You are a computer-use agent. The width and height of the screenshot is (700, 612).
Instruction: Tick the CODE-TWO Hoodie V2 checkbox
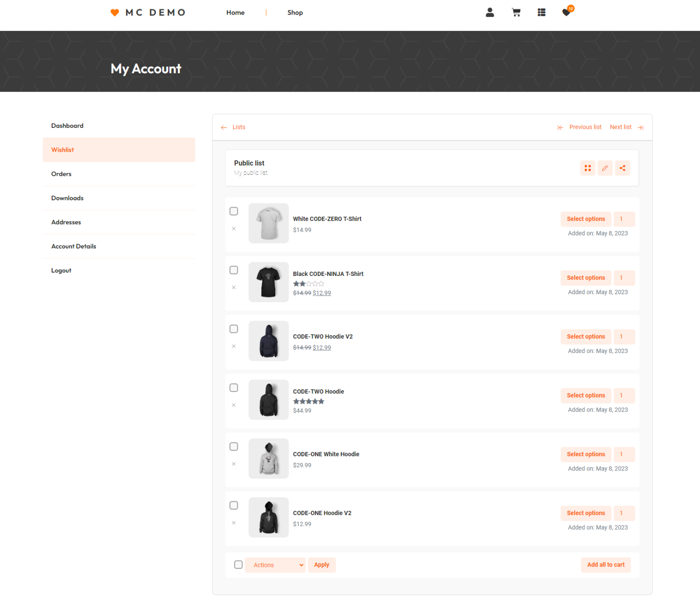(x=234, y=329)
